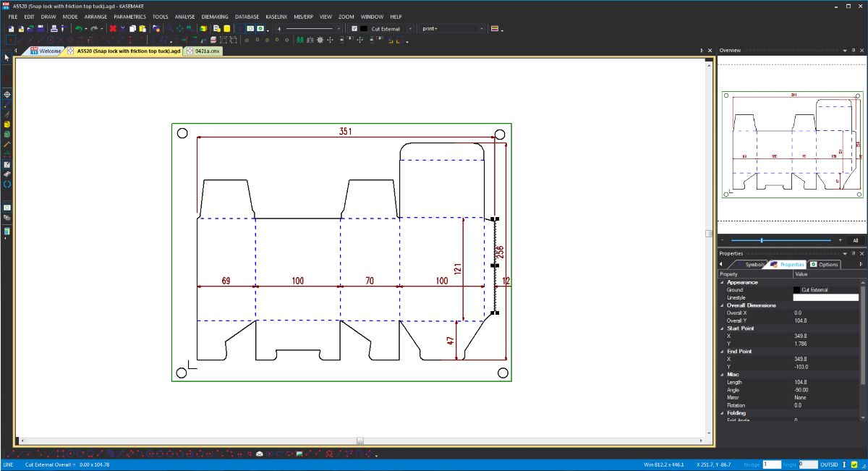Click the Overview zoom-in plus button
868x471 pixels.
tap(840, 240)
